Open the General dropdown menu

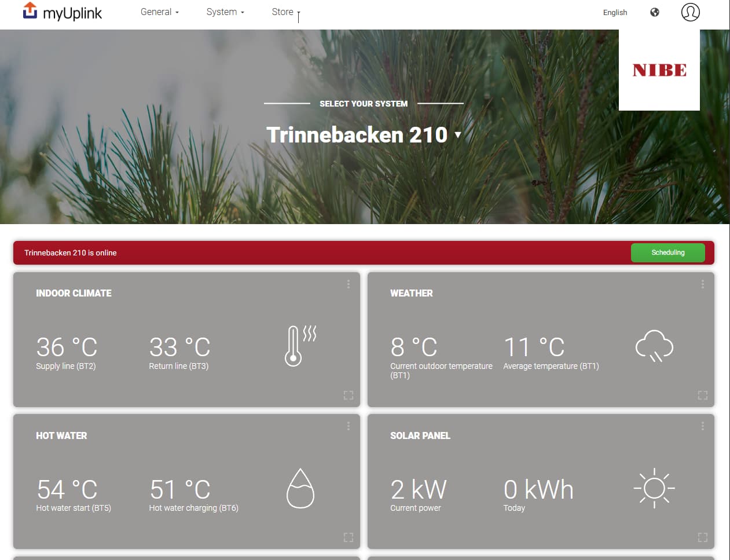(160, 12)
